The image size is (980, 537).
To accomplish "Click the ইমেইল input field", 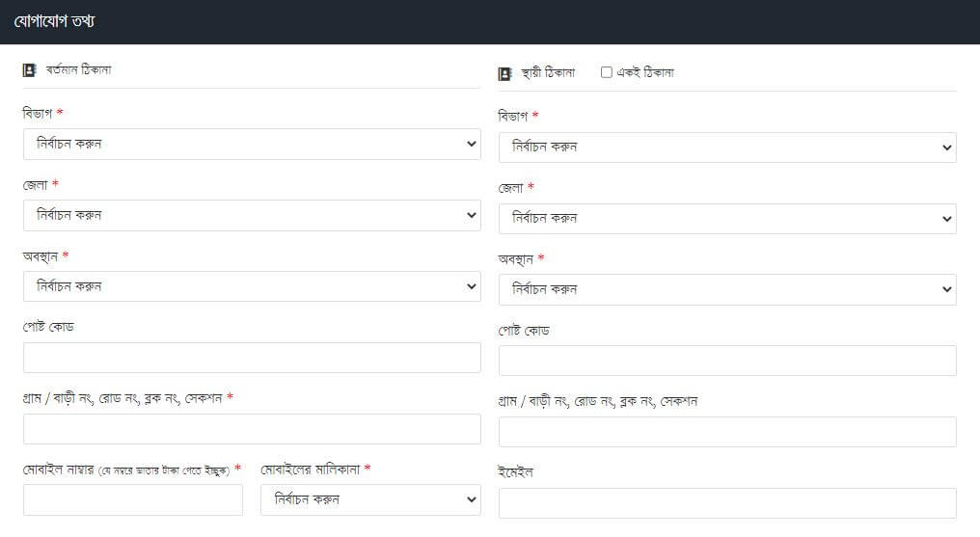I will pos(727,503).
